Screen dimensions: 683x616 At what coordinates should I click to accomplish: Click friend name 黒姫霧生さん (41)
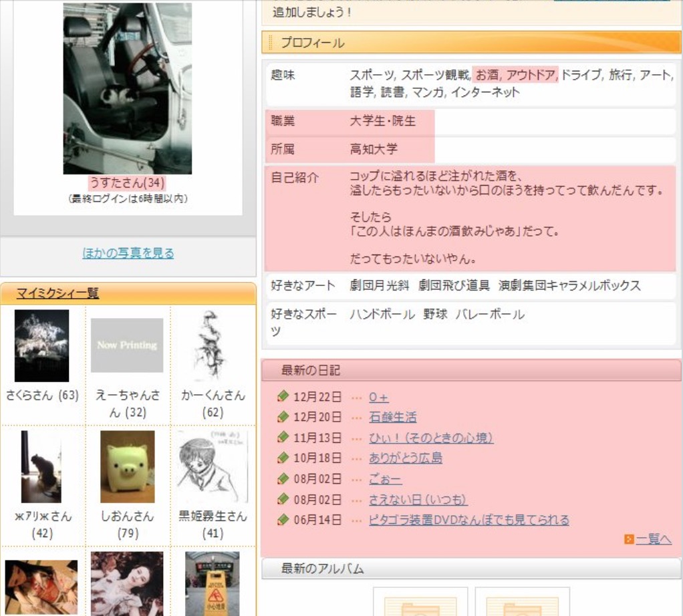(213, 524)
